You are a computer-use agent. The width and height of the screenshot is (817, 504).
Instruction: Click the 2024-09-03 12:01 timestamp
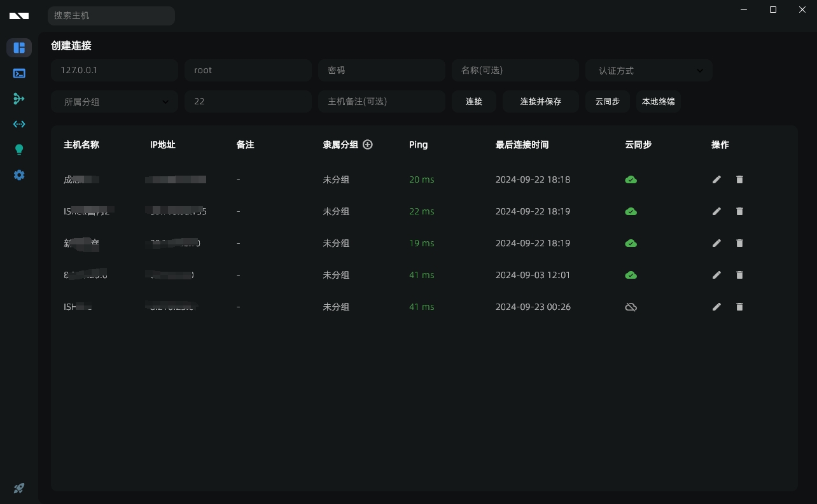tap(533, 275)
